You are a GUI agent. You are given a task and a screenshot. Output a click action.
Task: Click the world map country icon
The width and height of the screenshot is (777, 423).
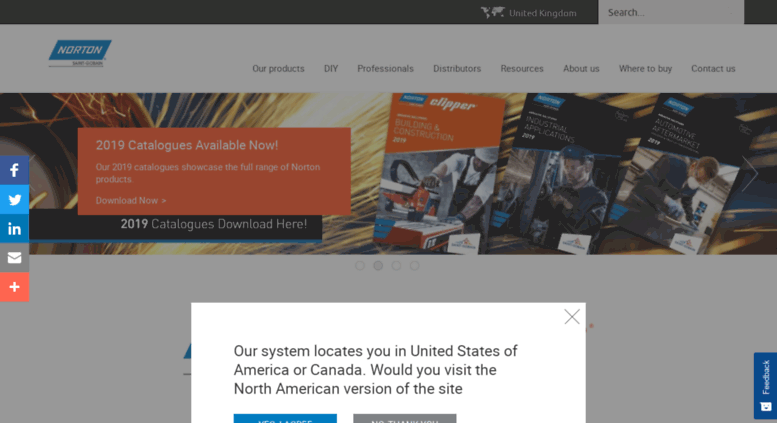pos(492,12)
